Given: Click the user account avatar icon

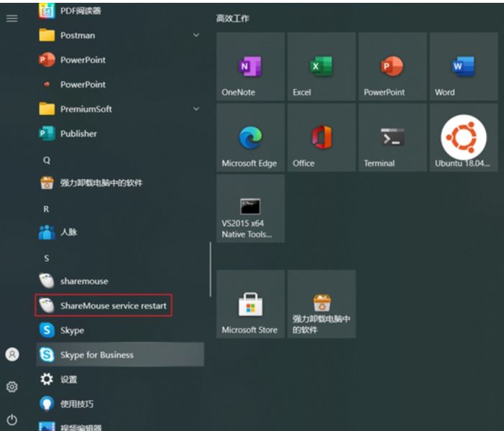Looking at the screenshot, I should coord(12,355).
